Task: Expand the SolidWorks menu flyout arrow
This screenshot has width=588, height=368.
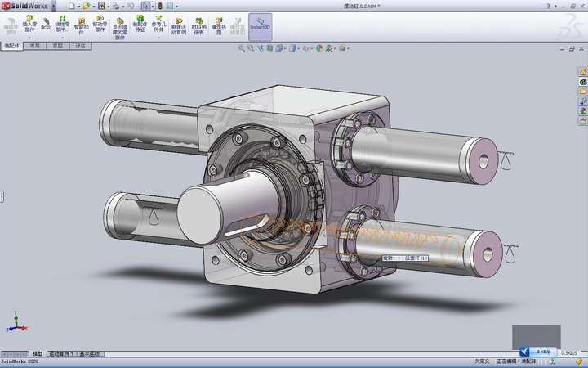Action: coord(54,6)
